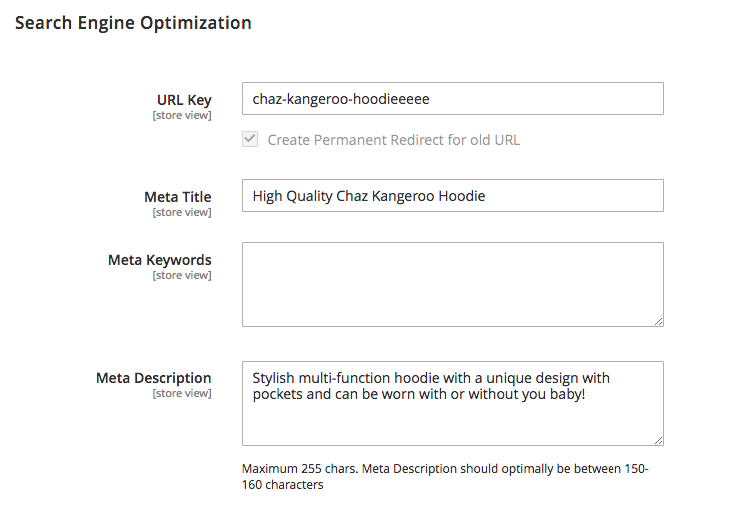Image resolution: width=756 pixels, height=512 pixels.
Task: Click the store view scope under Meta Title
Action: pos(182,212)
